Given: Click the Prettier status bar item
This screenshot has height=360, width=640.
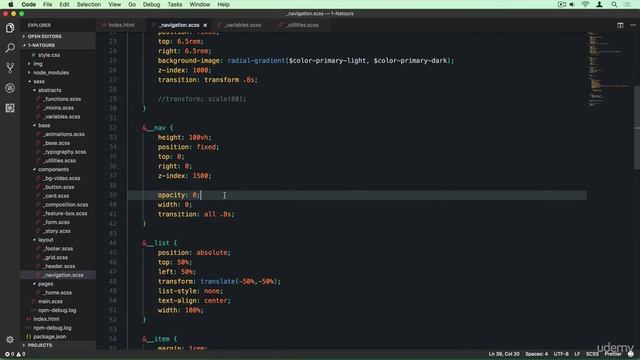Looking at the screenshot, I should pyautogui.click(x=612, y=354).
